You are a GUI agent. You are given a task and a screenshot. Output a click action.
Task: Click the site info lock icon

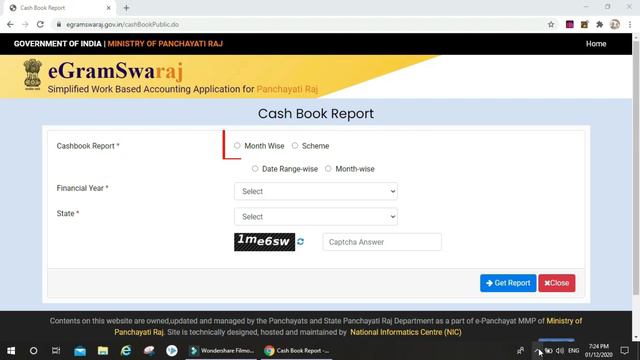point(59,24)
